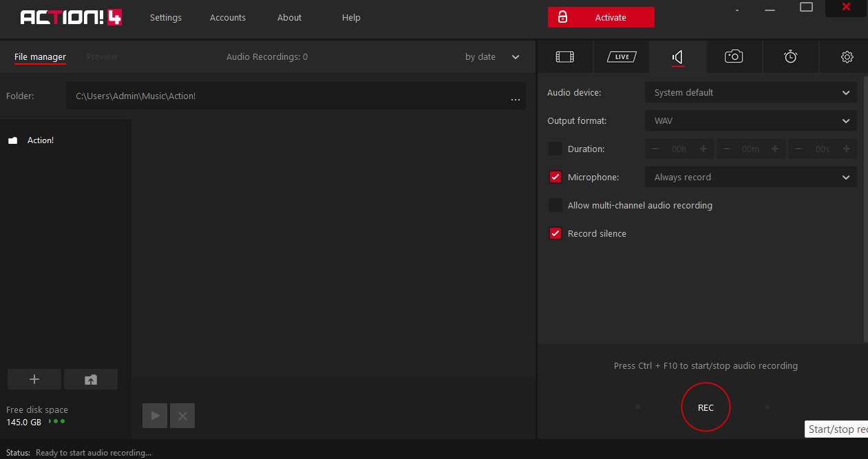Add a new folder with plus icon
Image resolution: width=868 pixels, height=459 pixels.
coord(34,378)
